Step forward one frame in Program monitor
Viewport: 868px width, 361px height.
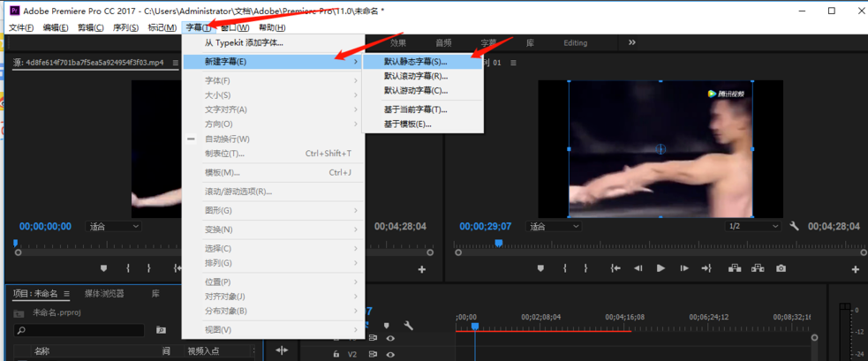pos(684,268)
